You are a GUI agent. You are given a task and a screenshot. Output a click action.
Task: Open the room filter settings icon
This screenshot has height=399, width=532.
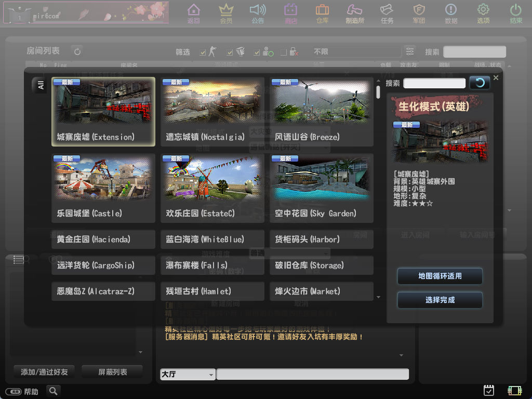409,51
